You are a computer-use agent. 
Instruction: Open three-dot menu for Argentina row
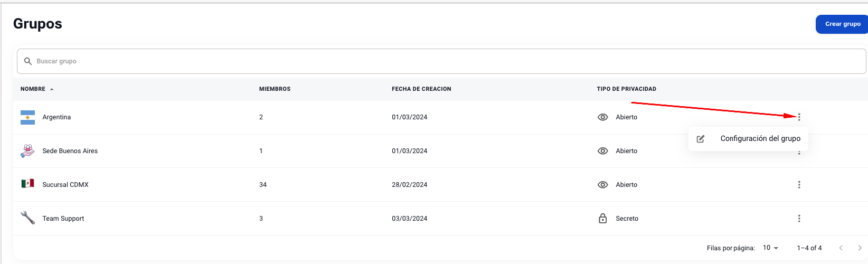(799, 117)
